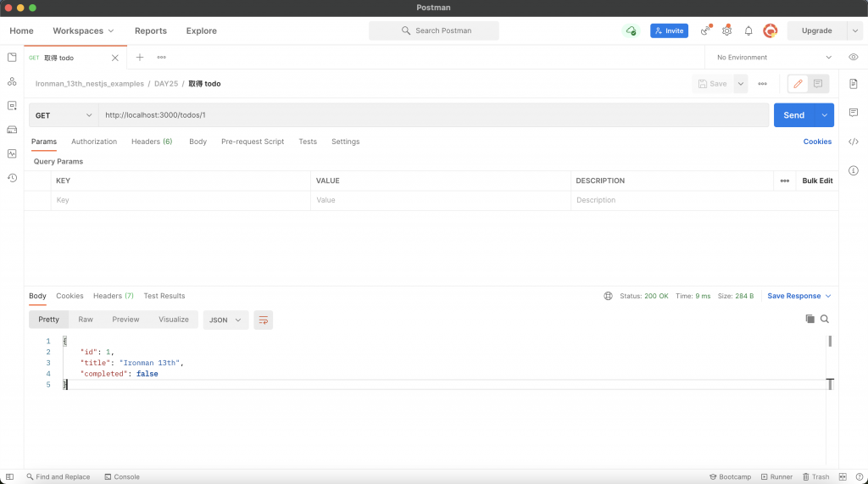
Task: Open the No Environment selector
Action: click(773, 57)
